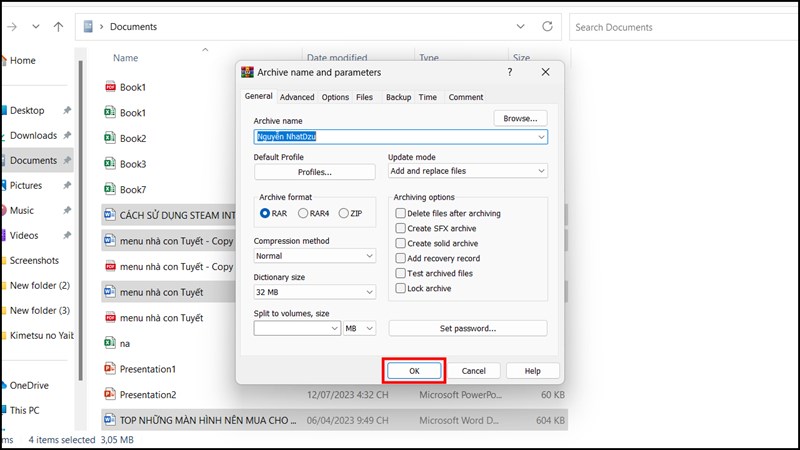Screen dimensions: 800x450
Task: Switch to the Advanced tab
Action: (x=297, y=97)
